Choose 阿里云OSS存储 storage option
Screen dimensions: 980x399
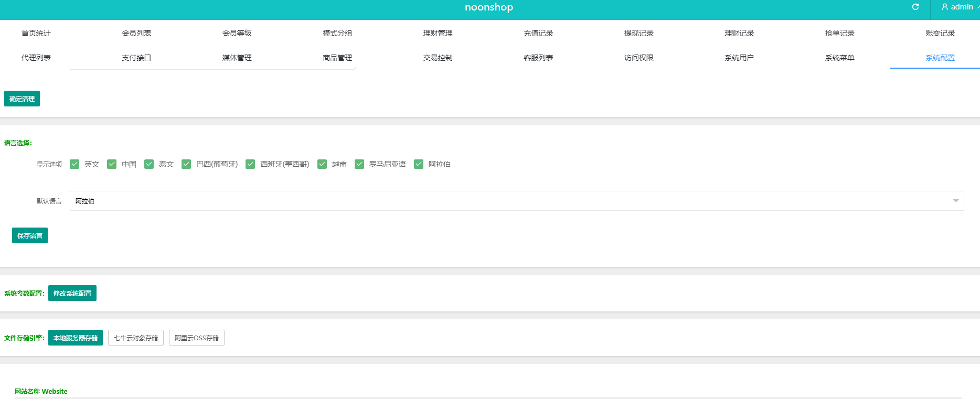tap(197, 338)
